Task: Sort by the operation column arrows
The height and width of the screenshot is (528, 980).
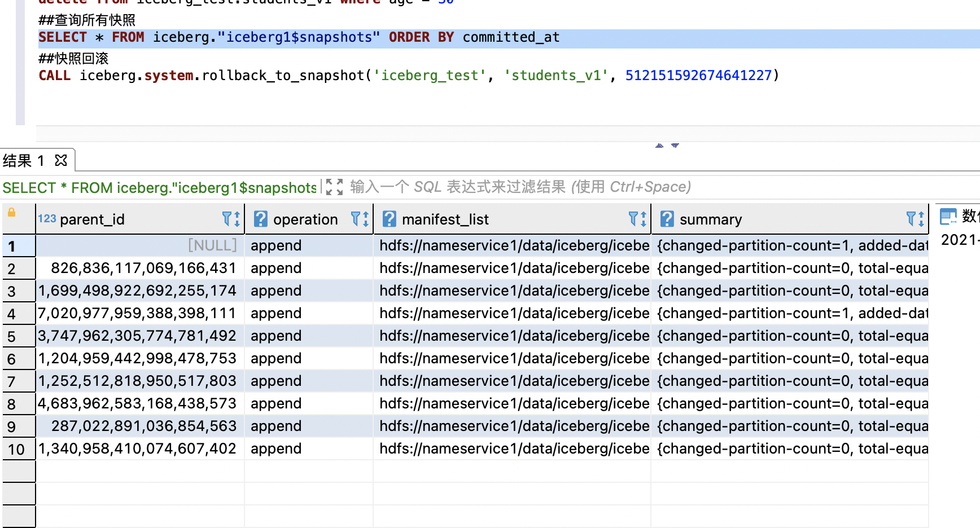Action: click(x=366, y=219)
